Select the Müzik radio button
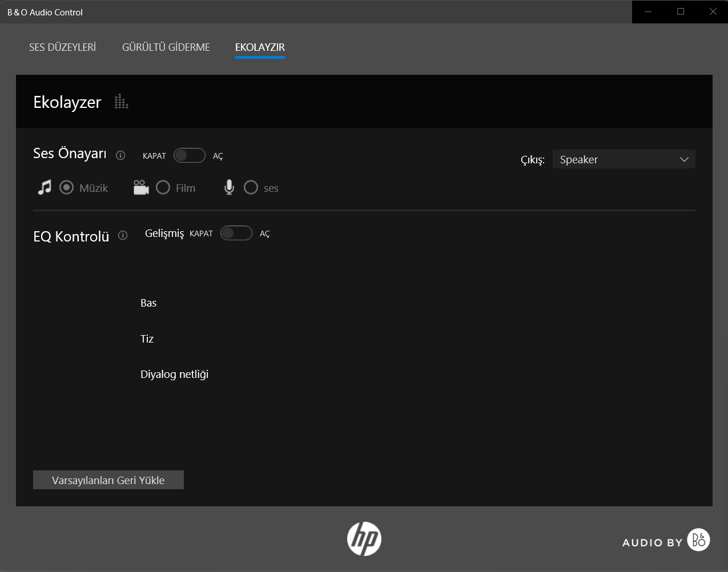The image size is (728, 572). (67, 187)
